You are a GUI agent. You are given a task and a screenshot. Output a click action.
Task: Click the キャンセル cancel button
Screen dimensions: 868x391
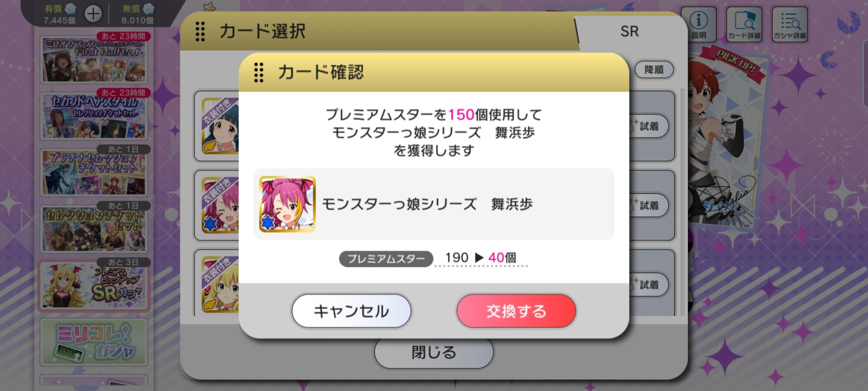tap(352, 311)
